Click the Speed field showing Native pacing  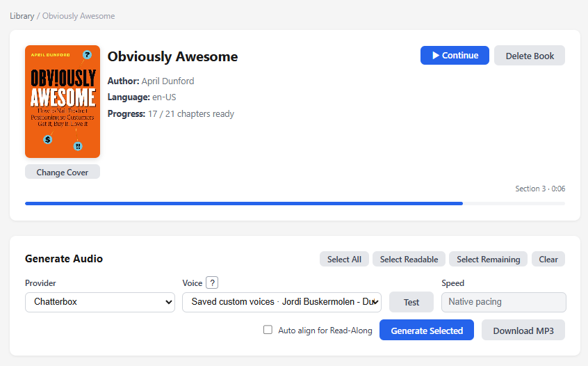pos(504,302)
